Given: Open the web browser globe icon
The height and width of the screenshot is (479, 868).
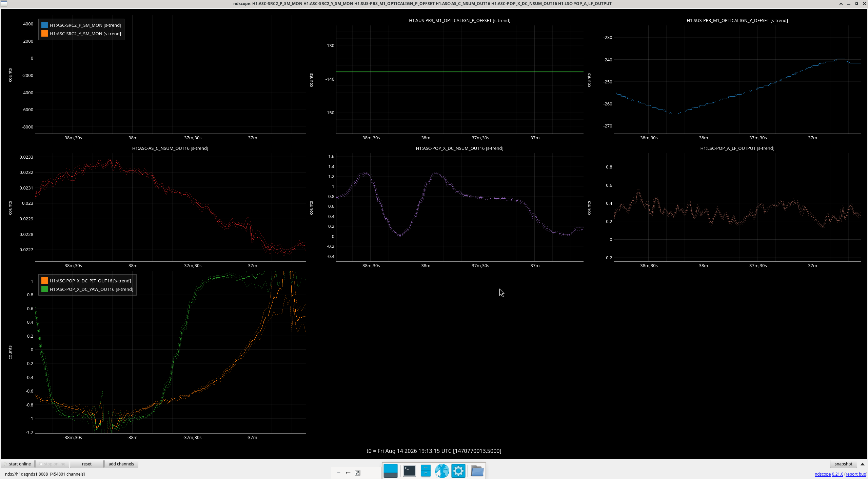Looking at the screenshot, I should pos(442,471).
